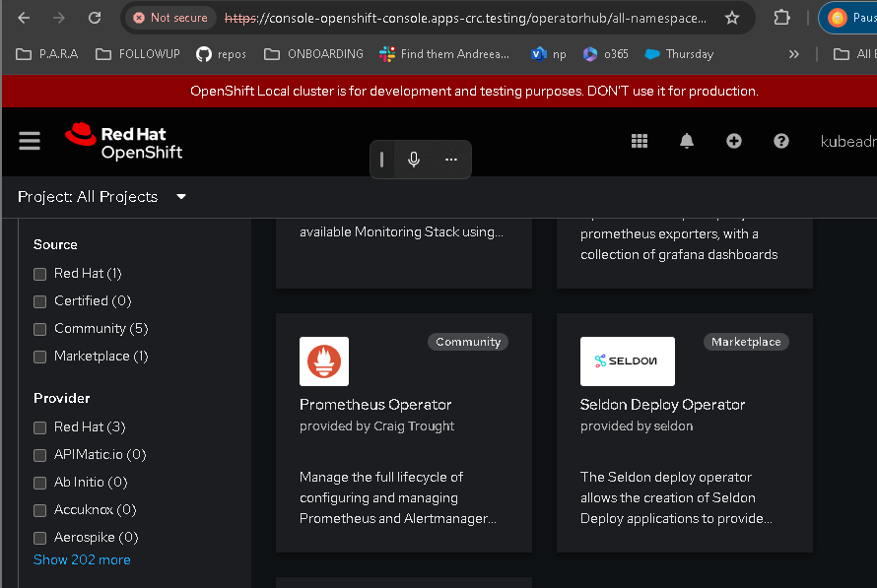Open the ellipsis in the floating toolbar

click(x=451, y=160)
